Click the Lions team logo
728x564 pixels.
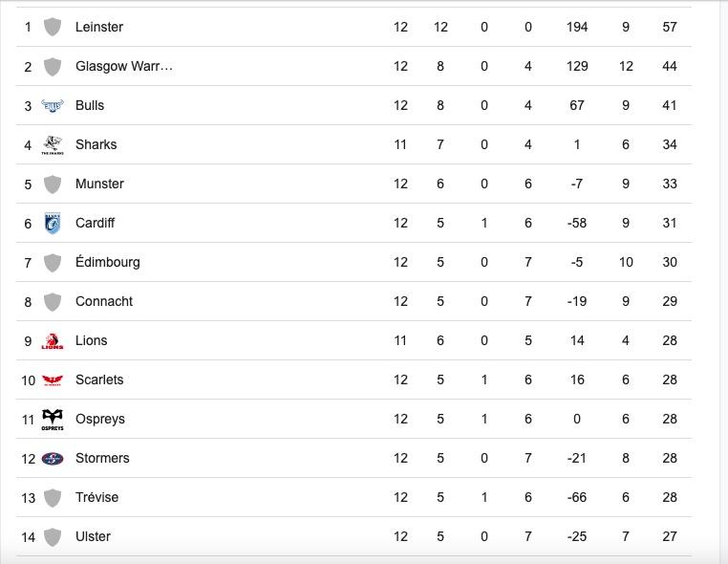point(53,341)
